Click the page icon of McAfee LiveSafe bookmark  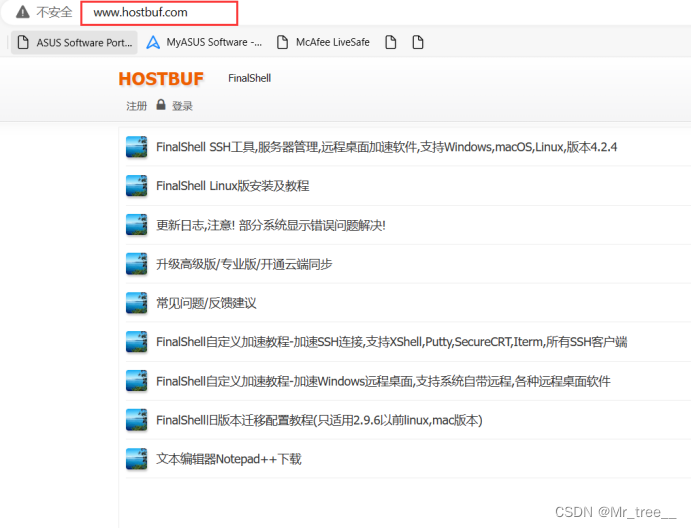(x=282, y=42)
